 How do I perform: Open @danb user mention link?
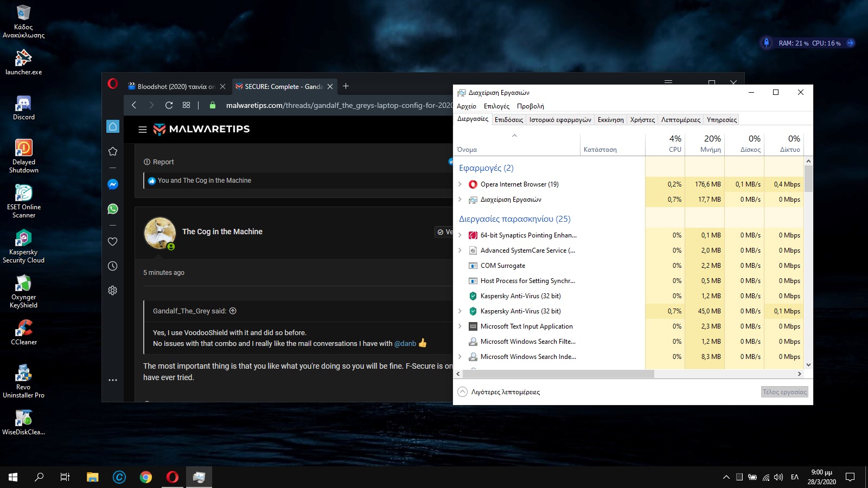(x=405, y=344)
